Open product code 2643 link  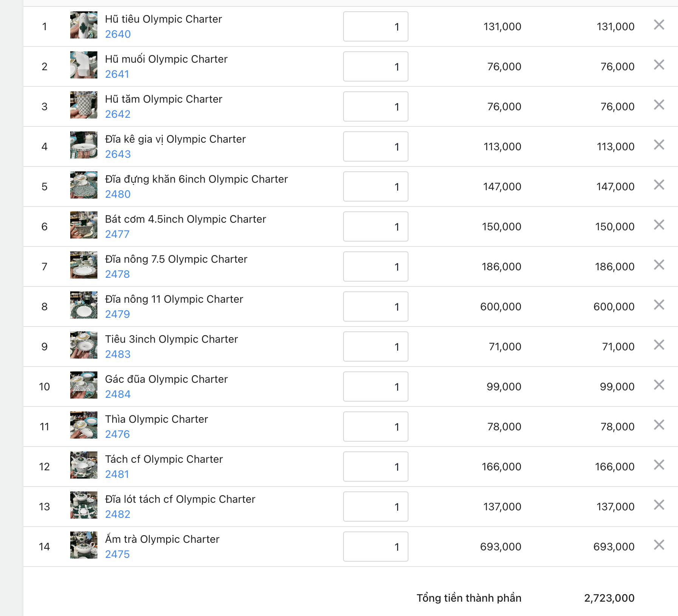click(118, 154)
